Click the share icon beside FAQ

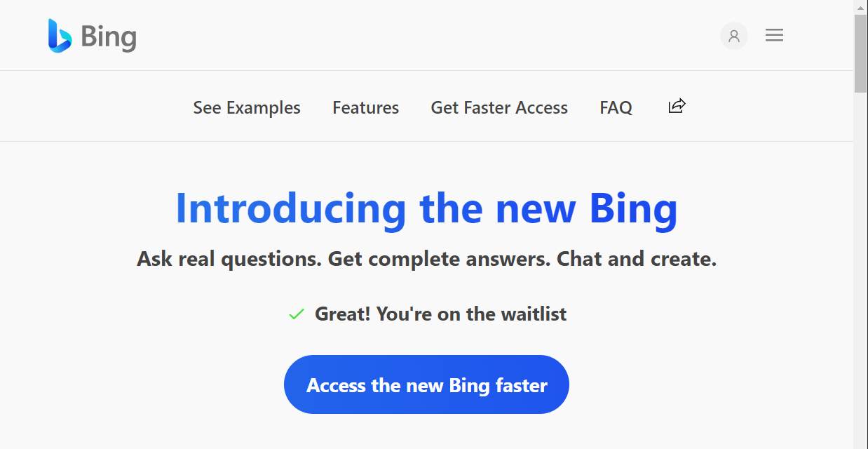click(x=677, y=107)
